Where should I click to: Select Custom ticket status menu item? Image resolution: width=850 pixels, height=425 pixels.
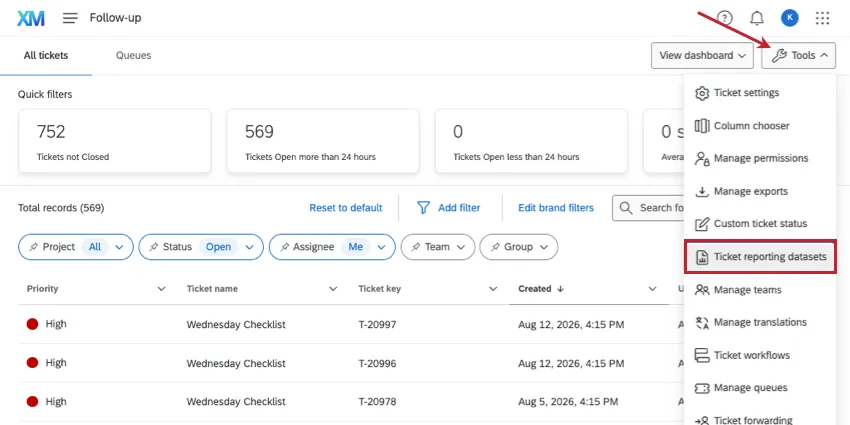pos(761,224)
